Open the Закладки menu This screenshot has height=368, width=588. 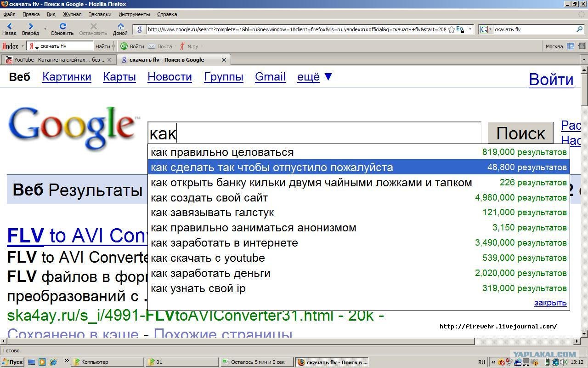coord(100,14)
